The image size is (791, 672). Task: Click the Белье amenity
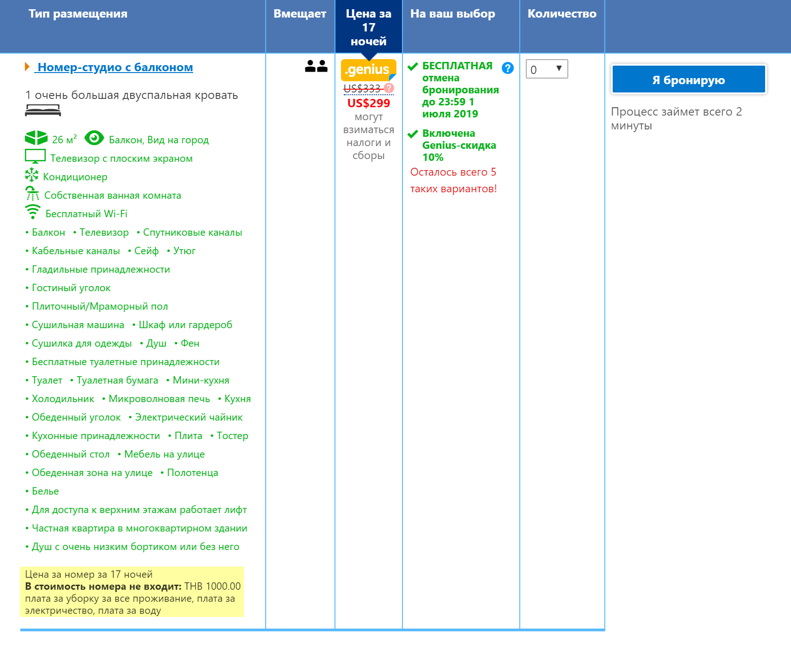click(45, 491)
